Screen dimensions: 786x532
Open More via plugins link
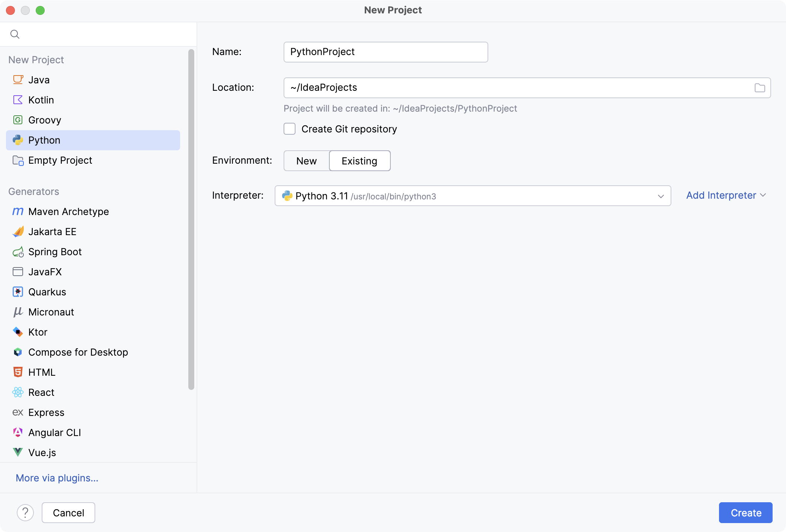coord(57,478)
